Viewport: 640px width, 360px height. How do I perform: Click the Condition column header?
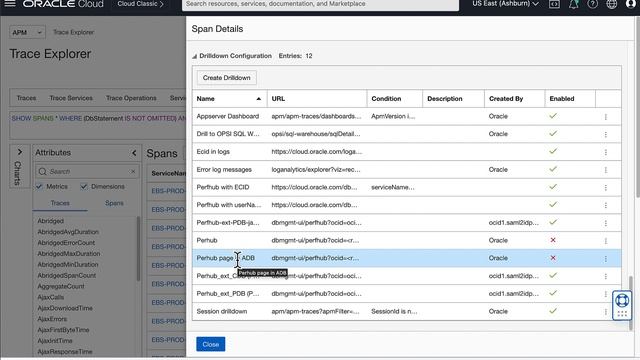click(395, 99)
